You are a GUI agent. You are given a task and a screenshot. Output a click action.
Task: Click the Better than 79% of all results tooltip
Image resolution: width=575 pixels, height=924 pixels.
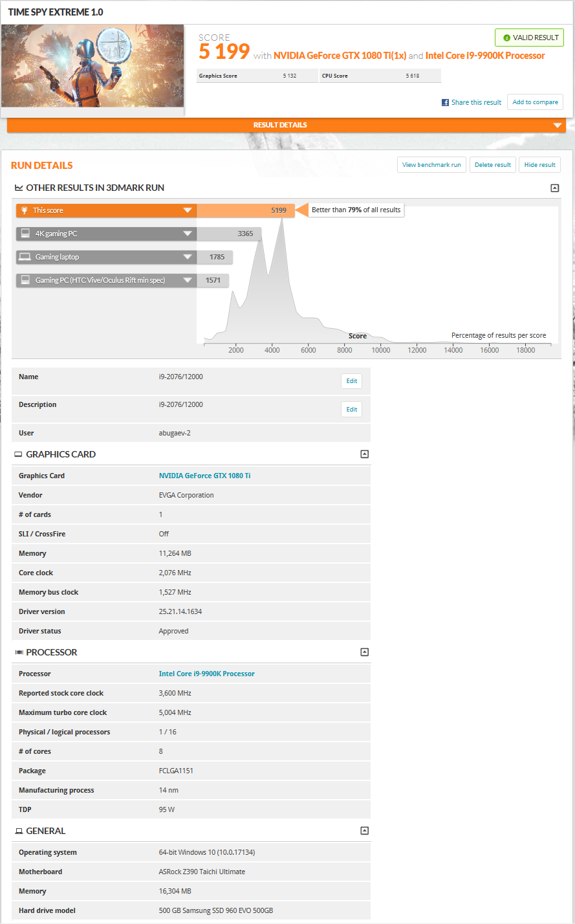coord(356,210)
